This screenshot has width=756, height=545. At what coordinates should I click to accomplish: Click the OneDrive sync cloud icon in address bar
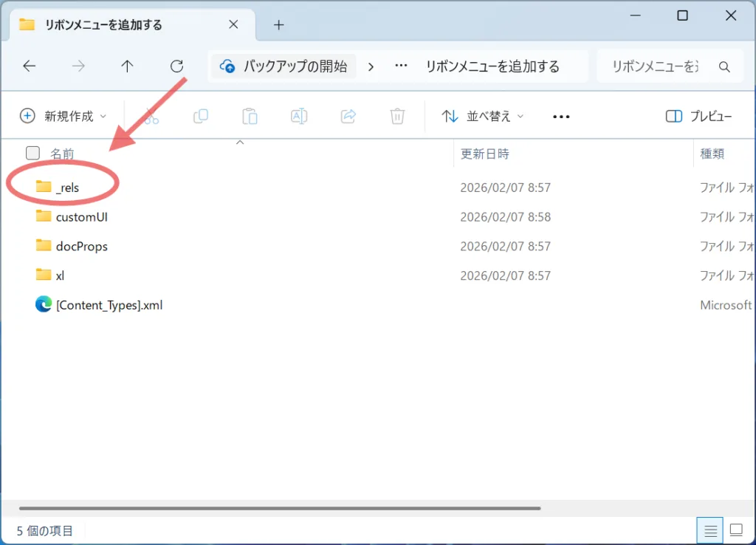coord(227,66)
